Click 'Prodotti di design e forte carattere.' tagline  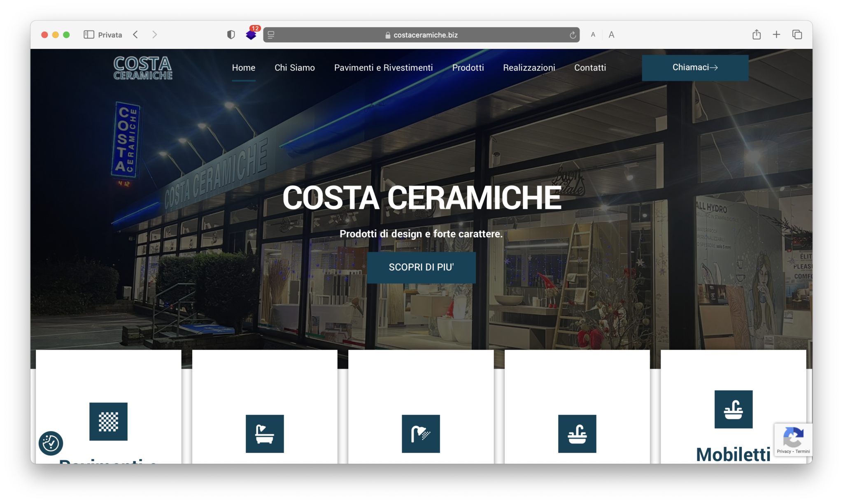coord(421,234)
